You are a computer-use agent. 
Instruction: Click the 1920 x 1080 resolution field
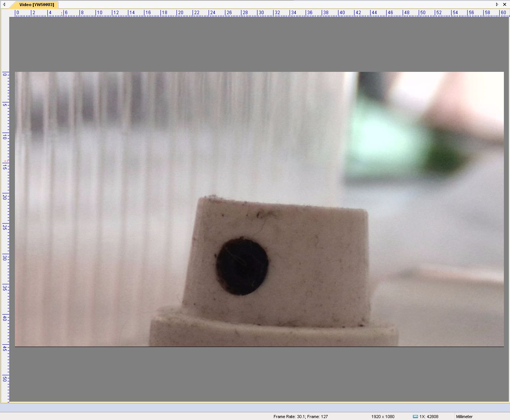click(382, 417)
